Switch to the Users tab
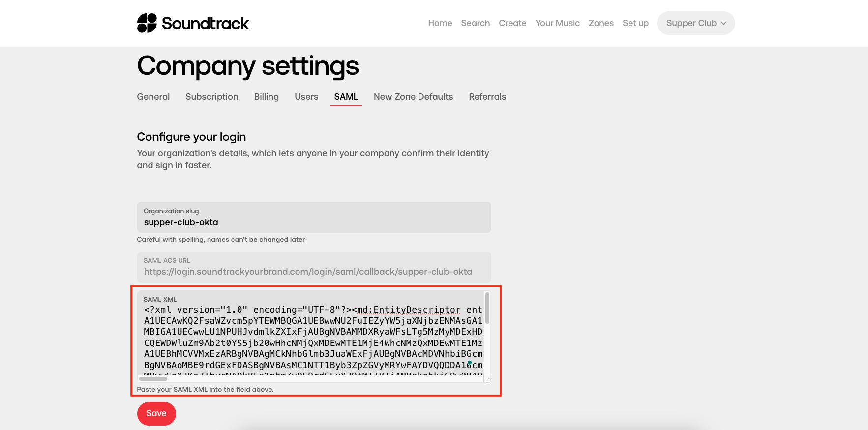Screen dimensions: 868x430 point(306,97)
